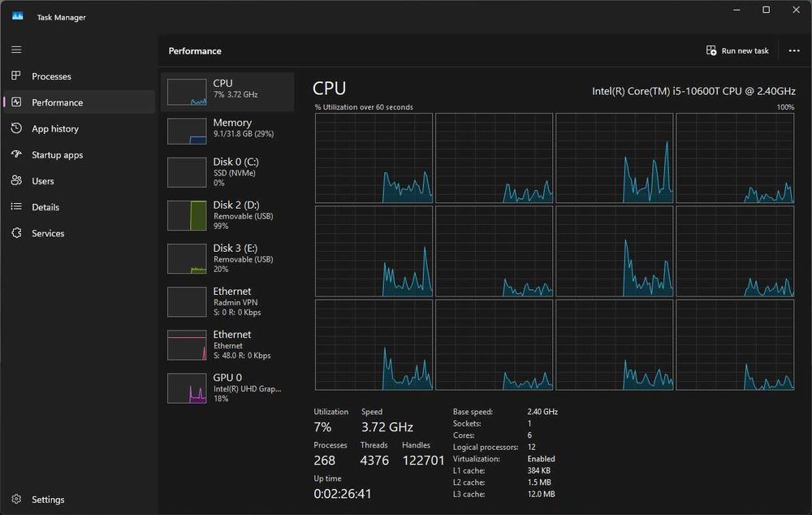The image size is (812, 515).
Task: Click the S: 48.0 R: 0 Kbps text
Action: 242,356
